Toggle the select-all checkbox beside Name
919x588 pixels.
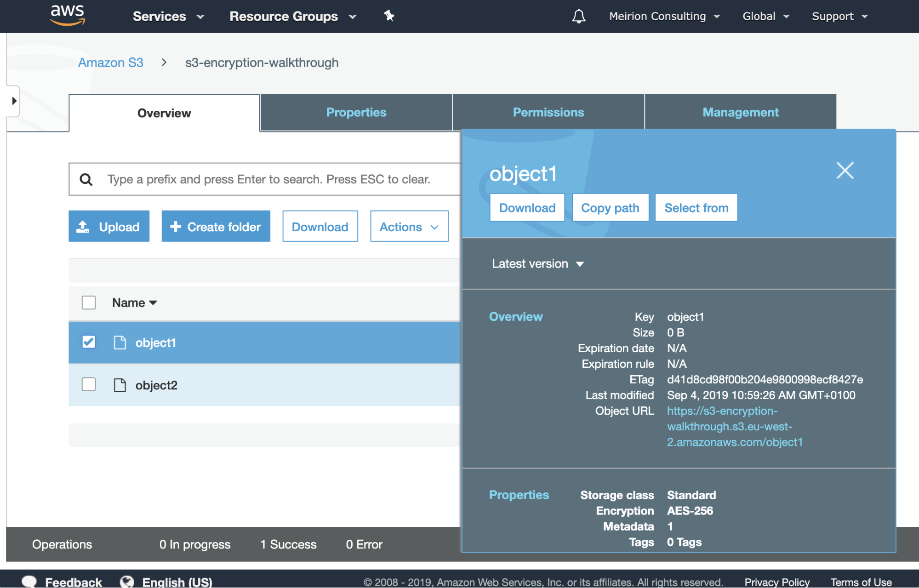(x=89, y=303)
